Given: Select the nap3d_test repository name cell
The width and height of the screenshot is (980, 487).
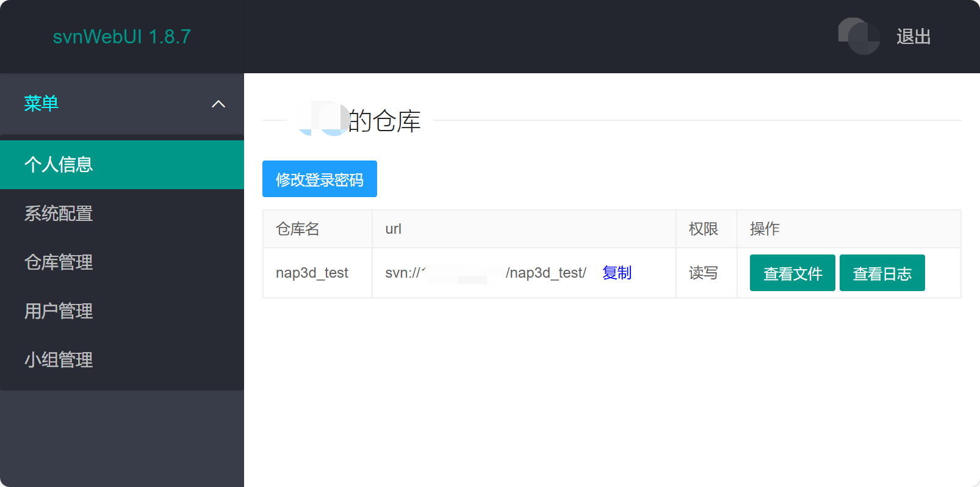Looking at the screenshot, I should (x=312, y=273).
